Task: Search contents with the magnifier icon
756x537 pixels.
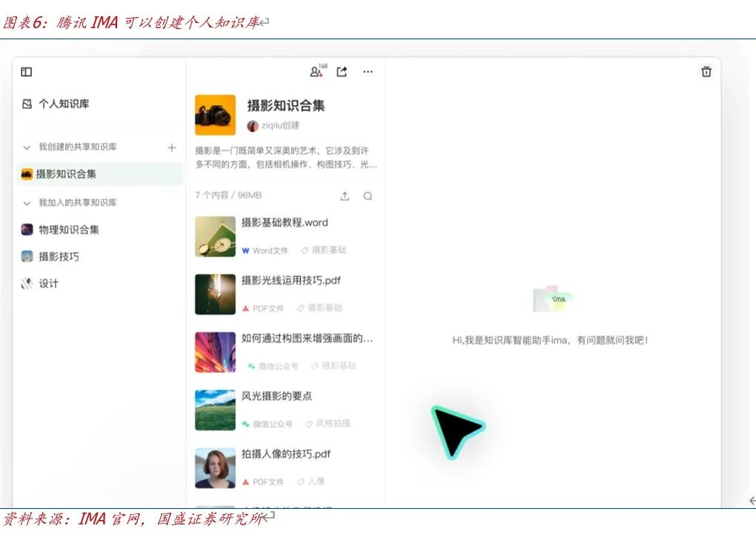Action: (368, 196)
